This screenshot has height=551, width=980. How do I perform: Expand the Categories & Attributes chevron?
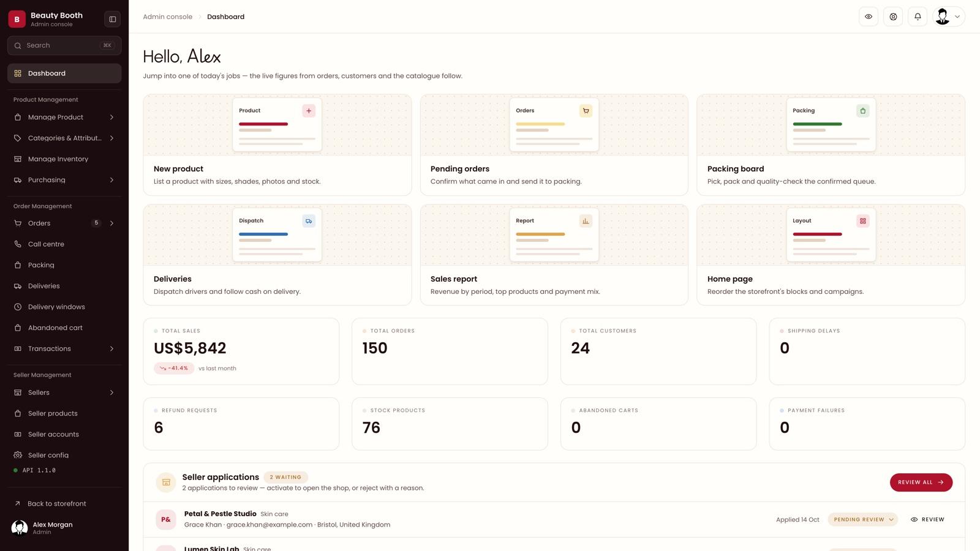tap(111, 138)
